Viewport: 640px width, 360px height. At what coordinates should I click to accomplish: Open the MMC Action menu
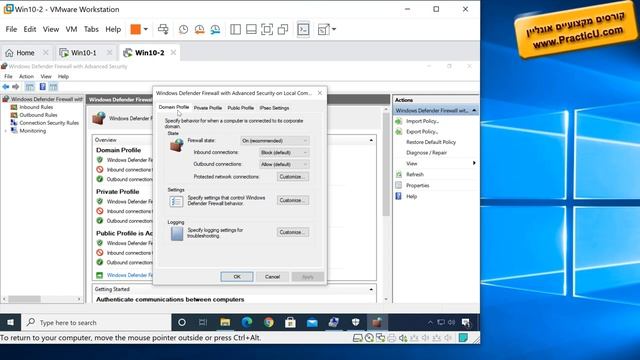[x=26, y=76]
